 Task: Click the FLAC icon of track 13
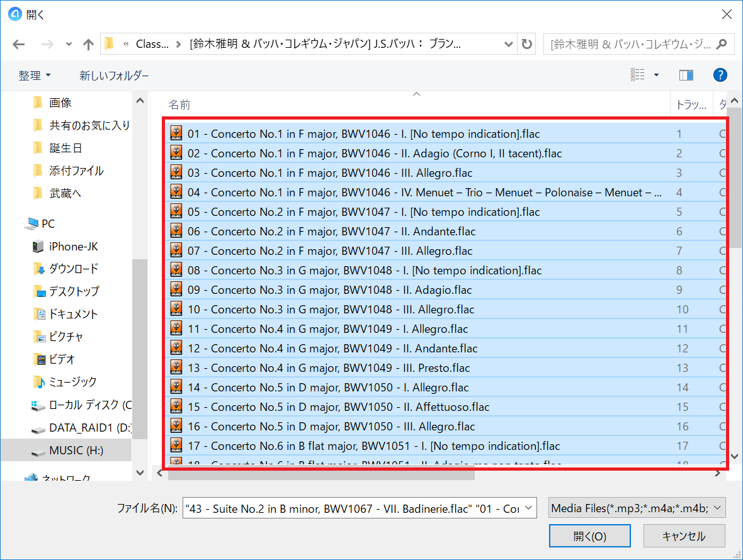tap(176, 367)
